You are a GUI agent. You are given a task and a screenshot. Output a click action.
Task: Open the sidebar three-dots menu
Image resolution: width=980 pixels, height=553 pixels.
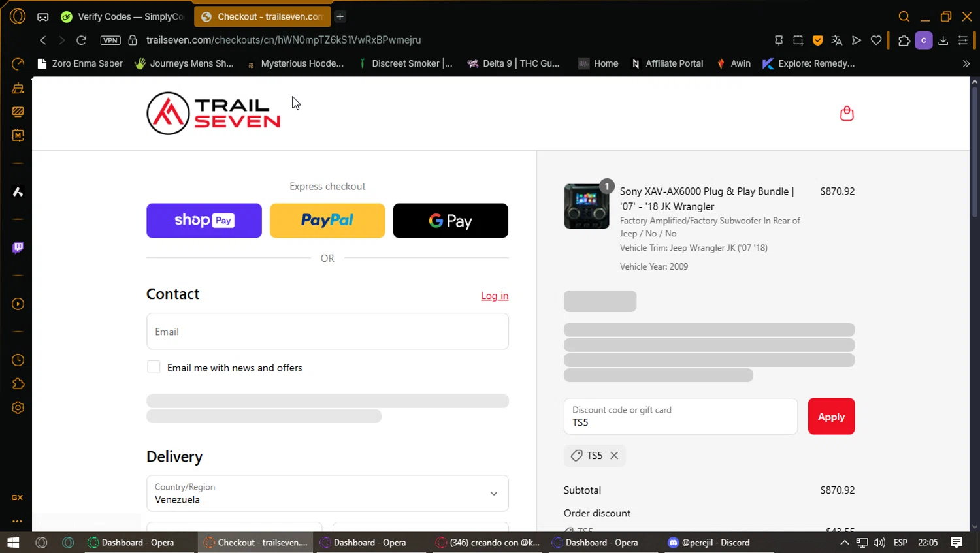pyautogui.click(x=18, y=521)
